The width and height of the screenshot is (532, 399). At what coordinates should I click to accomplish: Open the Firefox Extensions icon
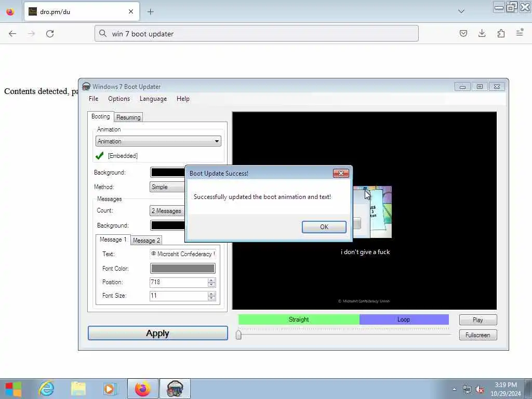click(x=501, y=33)
